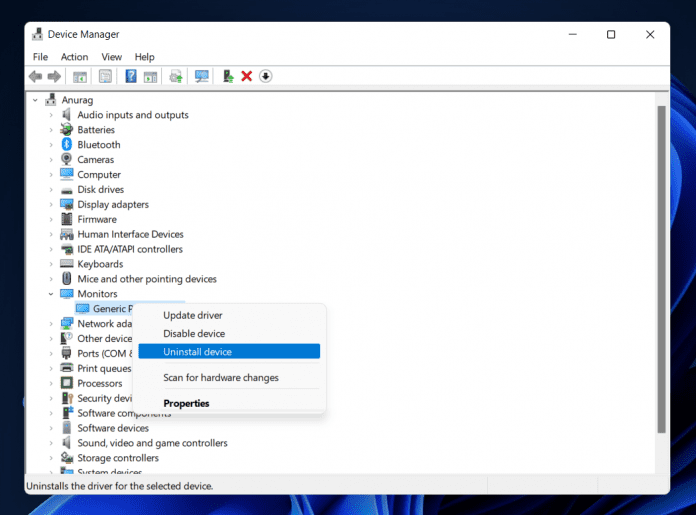Minimize the Device Manager window
696x515 pixels.
pyautogui.click(x=573, y=34)
